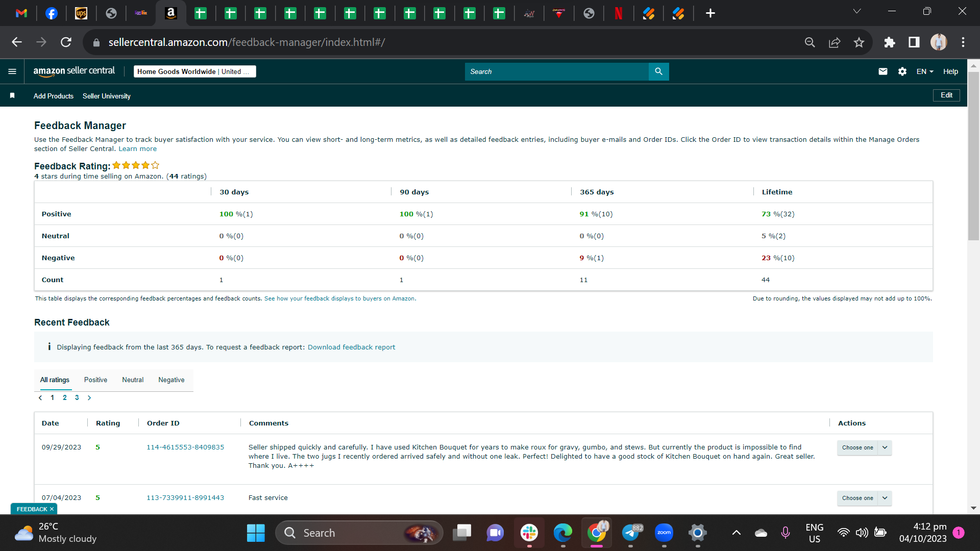
Task: Open Seller Central messages envelope
Action: click(x=883, y=71)
